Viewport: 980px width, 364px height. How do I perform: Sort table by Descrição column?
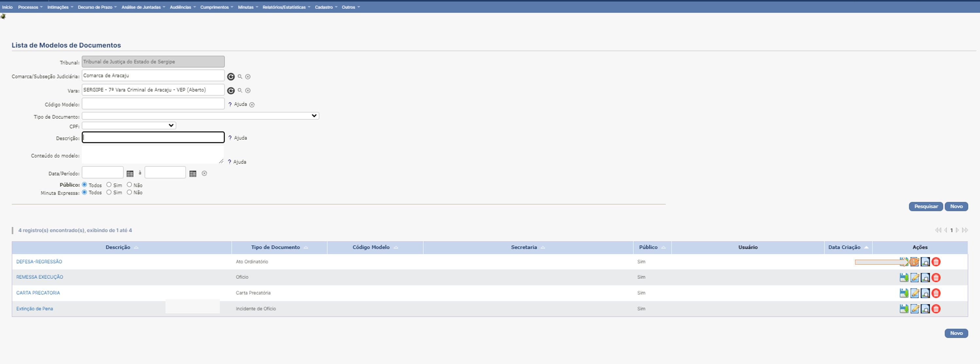click(x=122, y=247)
